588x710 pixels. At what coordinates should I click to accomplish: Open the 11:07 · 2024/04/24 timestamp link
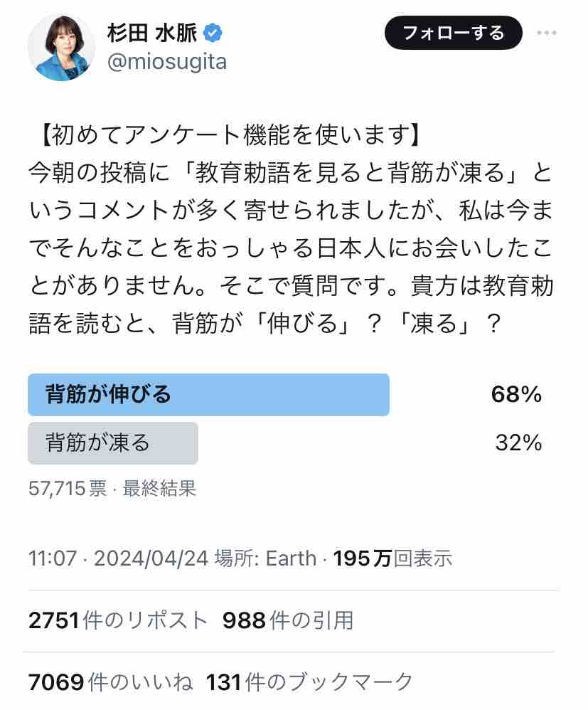click(x=118, y=558)
